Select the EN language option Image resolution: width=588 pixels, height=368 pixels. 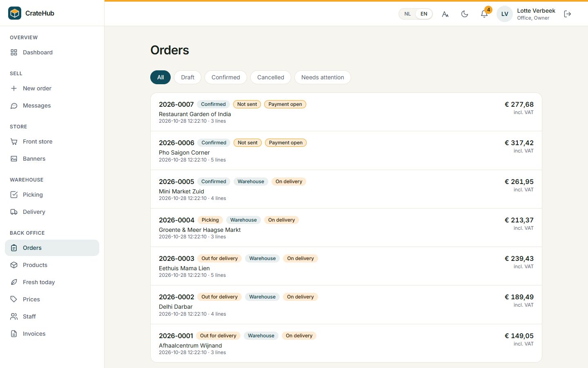(424, 14)
